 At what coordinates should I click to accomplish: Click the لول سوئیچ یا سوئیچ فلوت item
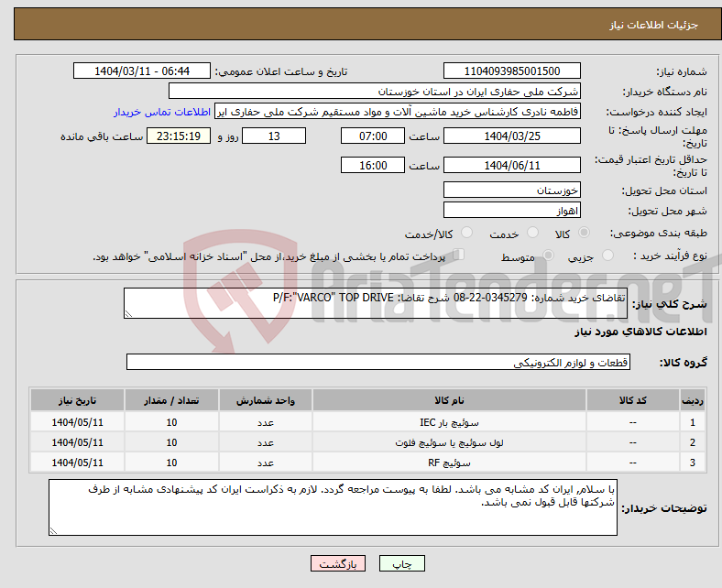[x=449, y=442]
